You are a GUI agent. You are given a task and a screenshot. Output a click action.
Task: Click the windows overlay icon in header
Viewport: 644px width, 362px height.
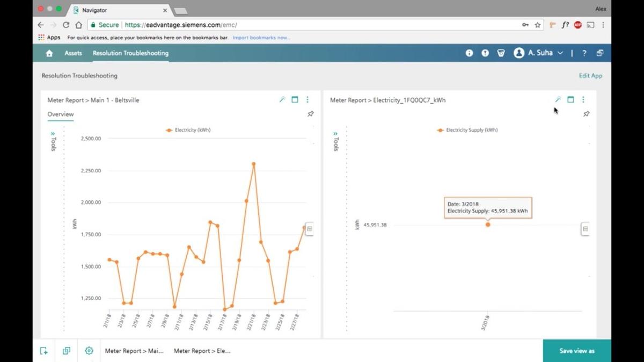pos(600,53)
